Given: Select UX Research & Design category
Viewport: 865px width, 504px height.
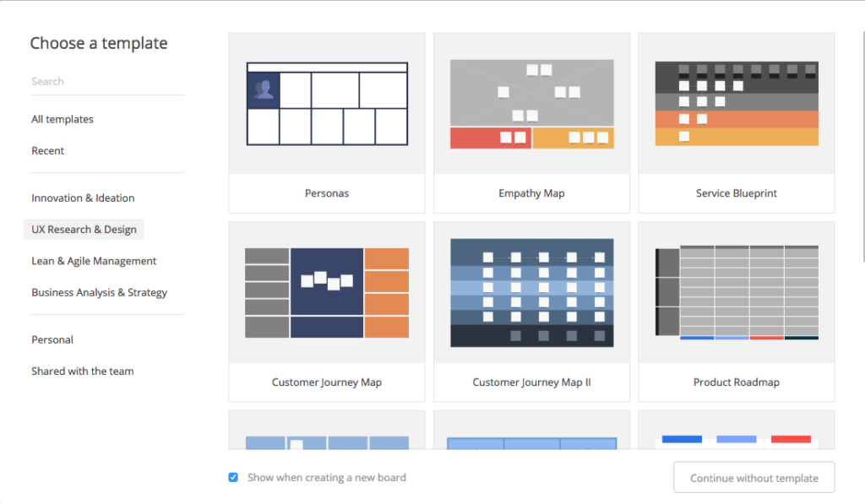Looking at the screenshot, I should [x=84, y=230].
